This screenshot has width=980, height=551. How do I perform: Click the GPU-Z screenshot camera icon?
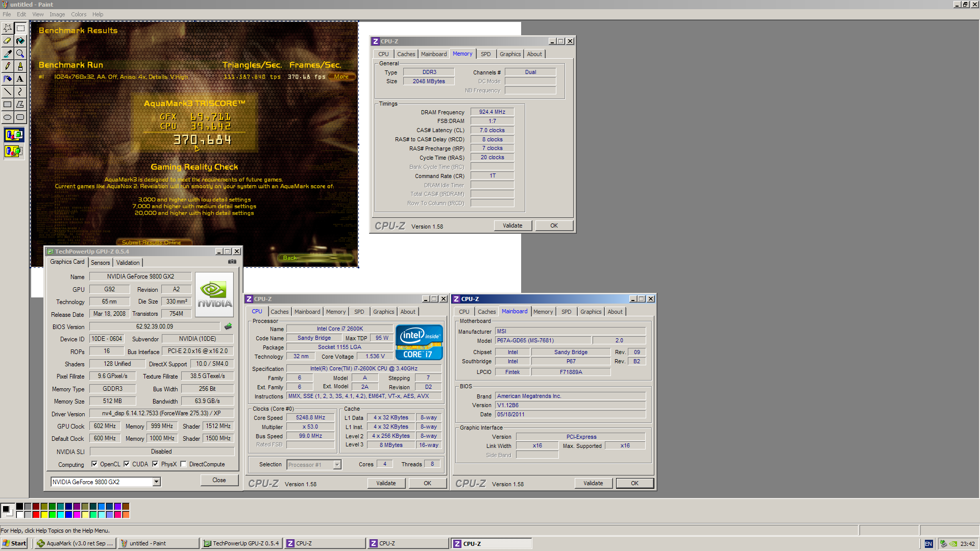coord(232,262)
